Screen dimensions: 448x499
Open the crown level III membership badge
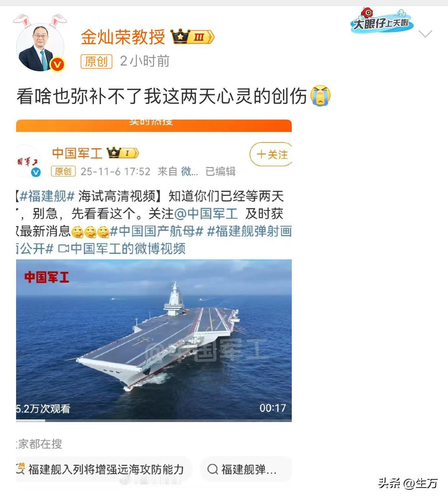click(x=192, y=37)
